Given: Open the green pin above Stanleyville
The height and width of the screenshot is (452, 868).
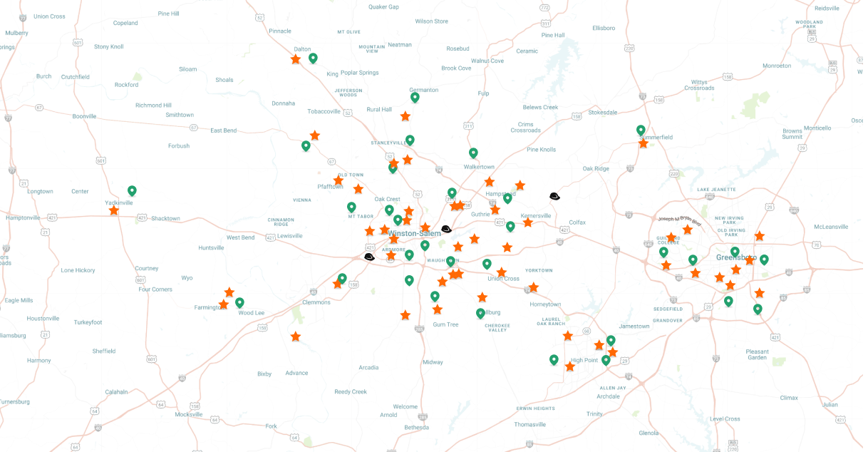Looking at the screenshot, I should coord(410,140).
